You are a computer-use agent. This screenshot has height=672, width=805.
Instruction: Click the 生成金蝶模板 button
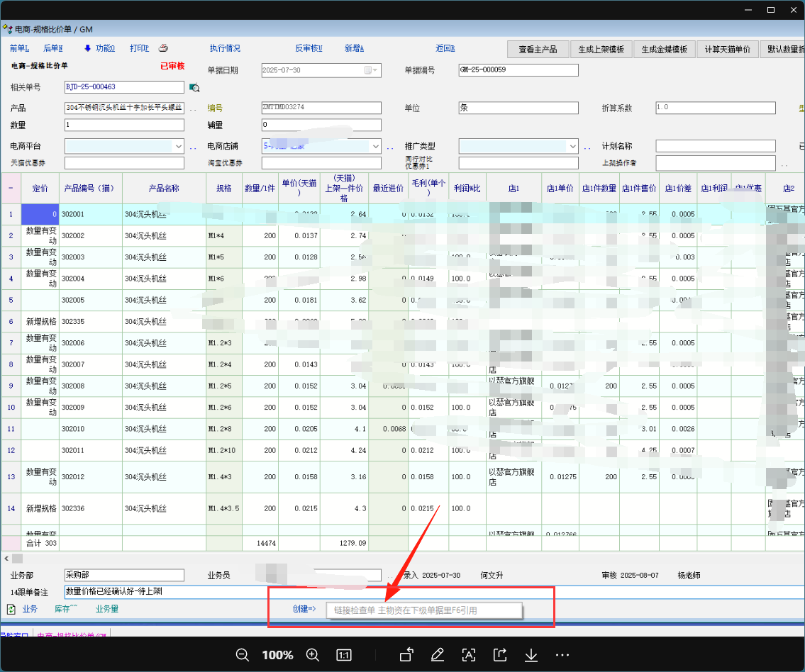coord(664,50)
